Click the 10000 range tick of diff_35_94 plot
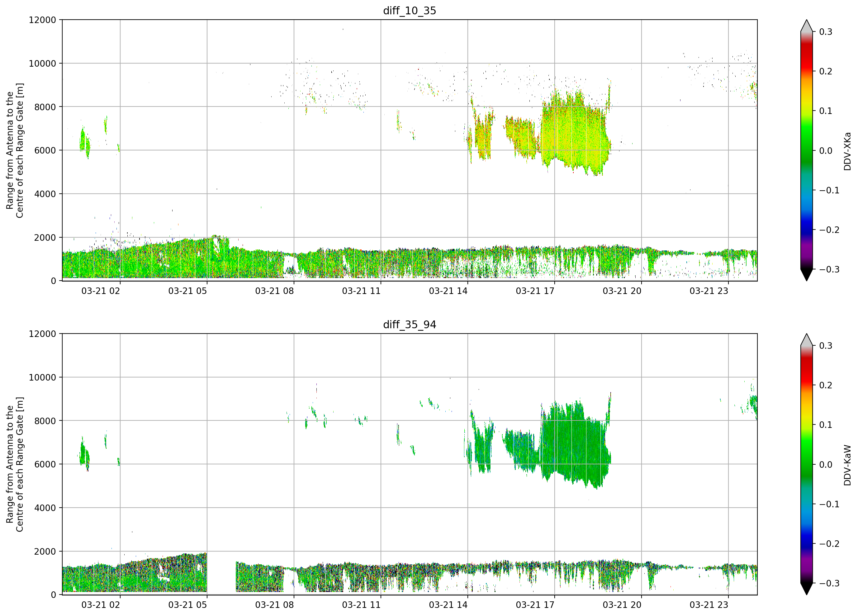This screenshot has width=858, height=616. tap(42, 377)
